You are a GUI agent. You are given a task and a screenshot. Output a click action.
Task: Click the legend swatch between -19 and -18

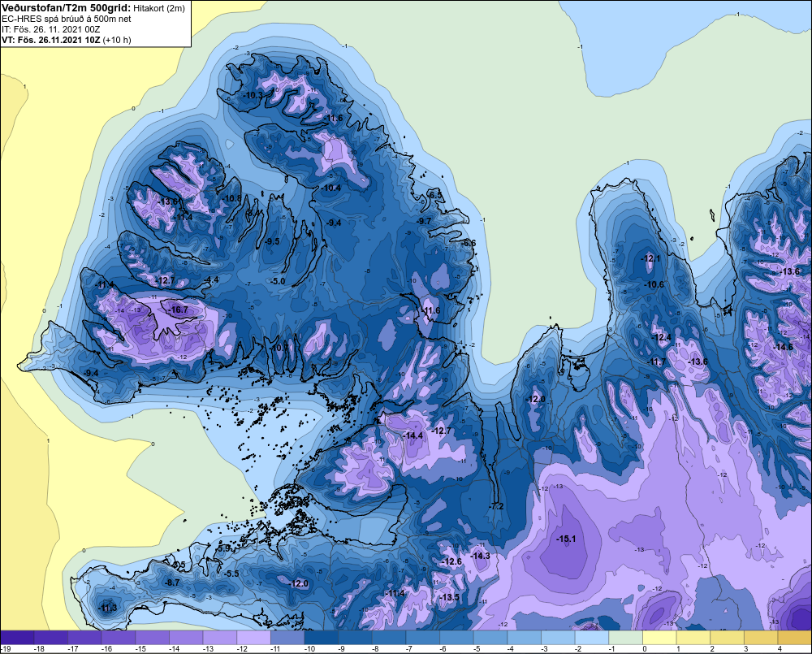(x=18, y=637)
